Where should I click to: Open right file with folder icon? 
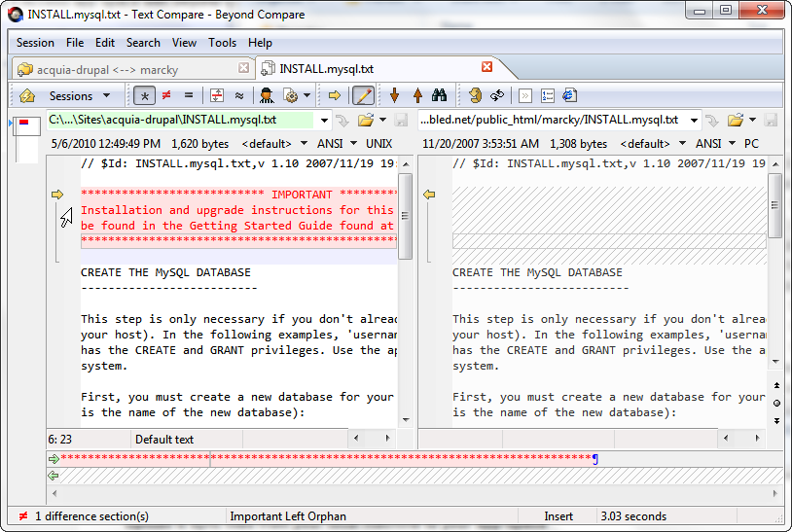[x=736, y=121]
